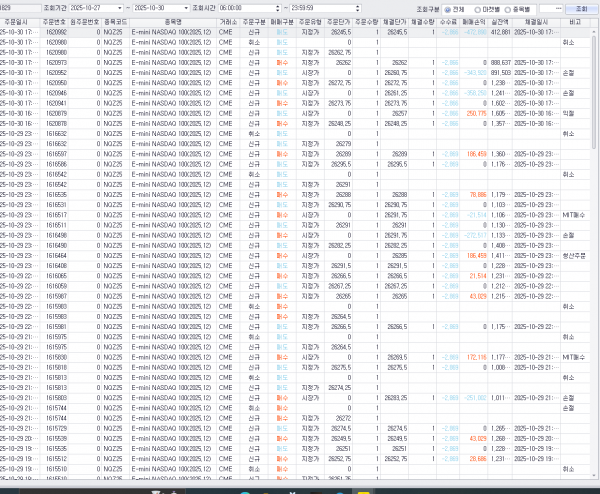The width and height of the screenshot is (600, 494).
Task: Select order number 1615729 cell
Action: (54, 428)
